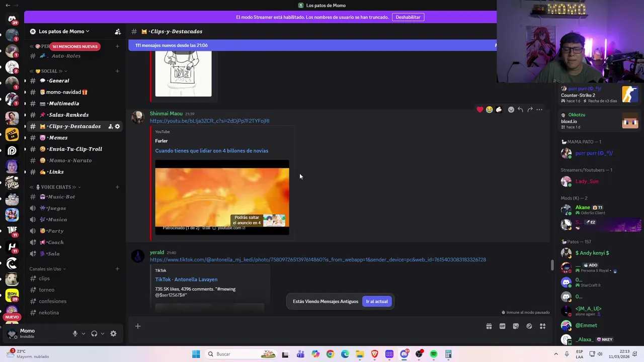This screenshot has height=362, width=644.
Task: Open microphone input options chevron
Action: (x=84, y=333)
